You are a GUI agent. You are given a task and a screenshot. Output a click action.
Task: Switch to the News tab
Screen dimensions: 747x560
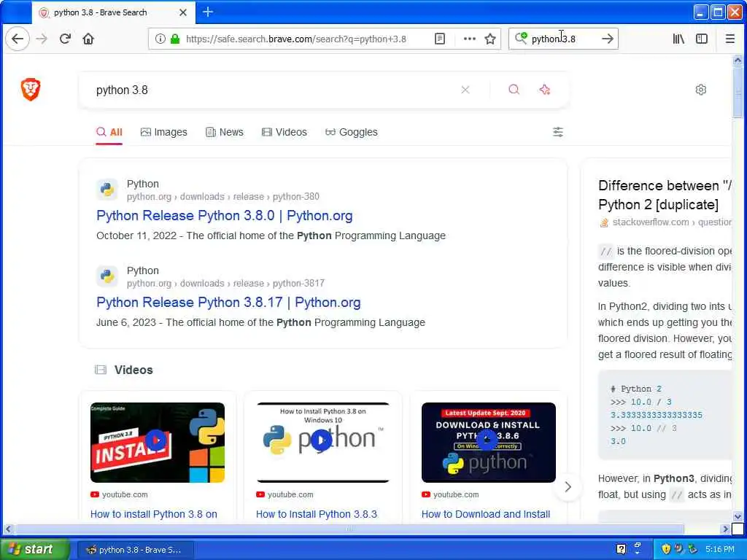click(225, 132)
